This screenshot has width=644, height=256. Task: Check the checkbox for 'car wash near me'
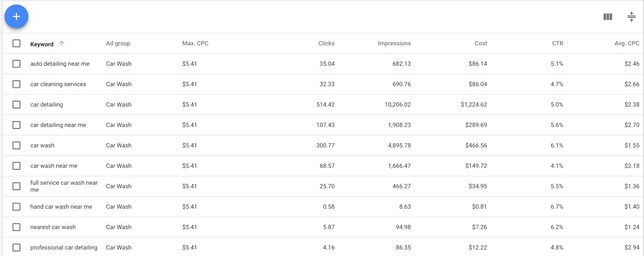pos(16,166)
